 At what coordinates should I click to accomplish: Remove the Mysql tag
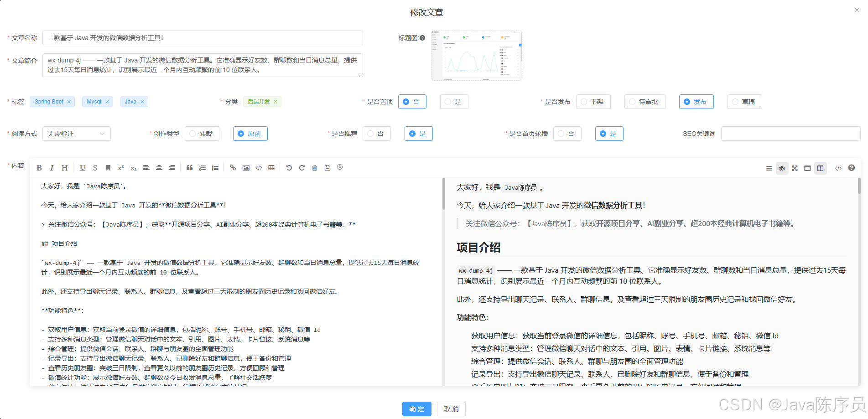pyautogui.click(x=107, y=102)
